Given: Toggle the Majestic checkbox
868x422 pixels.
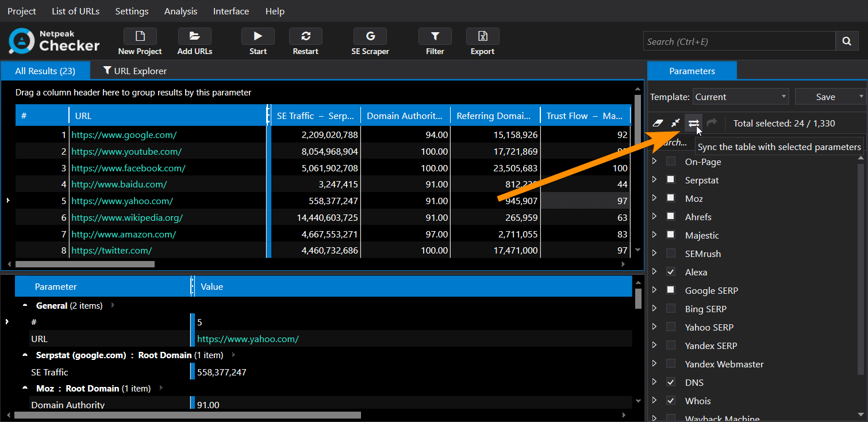Looking at the screenshot, I should (671, 235).
